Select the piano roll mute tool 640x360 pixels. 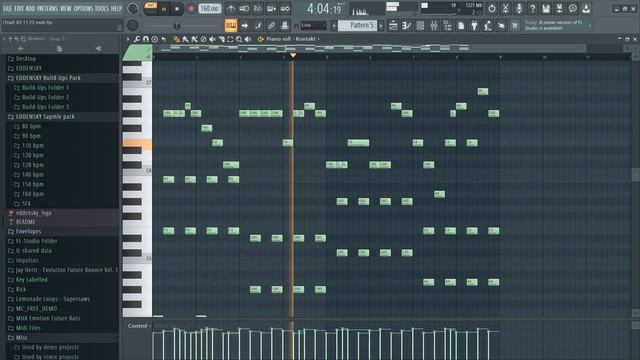(x=212, y=39)
